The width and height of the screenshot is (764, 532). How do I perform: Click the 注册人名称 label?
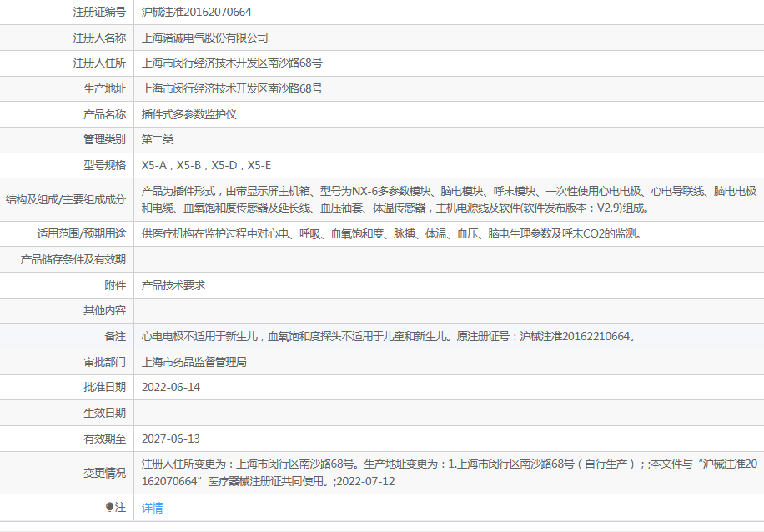pyautogui.click(x=99, y=38)
